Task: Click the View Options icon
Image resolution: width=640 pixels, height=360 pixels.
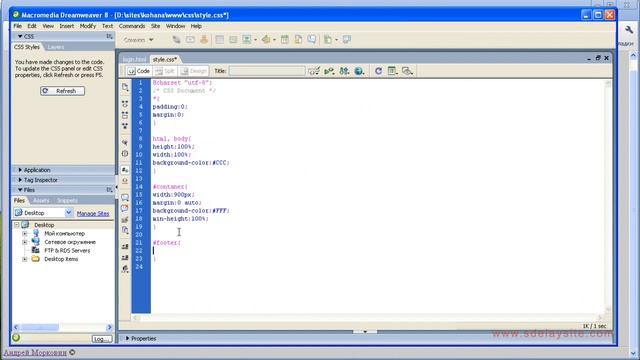Action: pyautogui.click(x=392, y=71)
